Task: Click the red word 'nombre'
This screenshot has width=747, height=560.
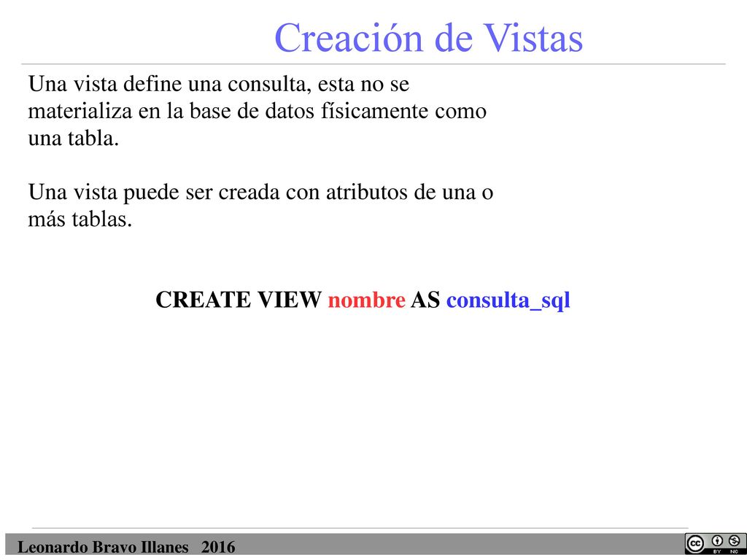Action: [366, 300]
